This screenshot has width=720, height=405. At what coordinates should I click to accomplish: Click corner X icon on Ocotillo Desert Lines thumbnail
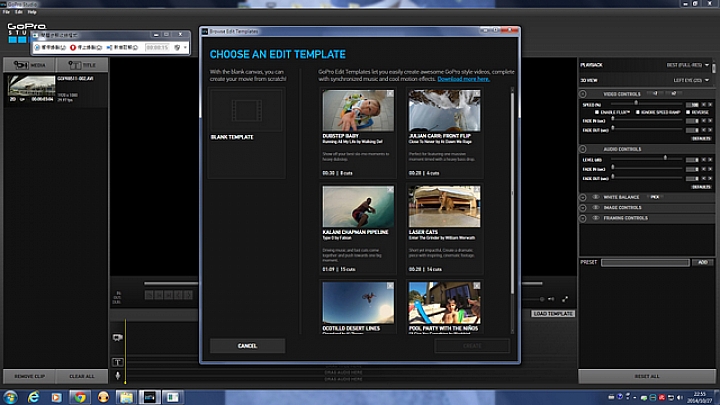point(390,286)
